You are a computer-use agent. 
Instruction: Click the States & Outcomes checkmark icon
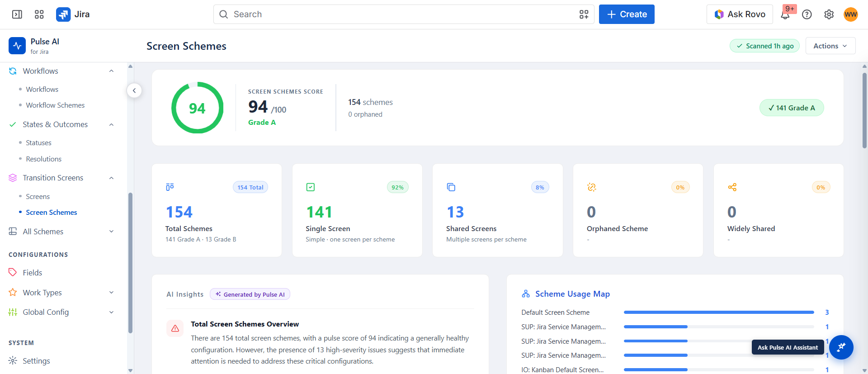point(13,124)
